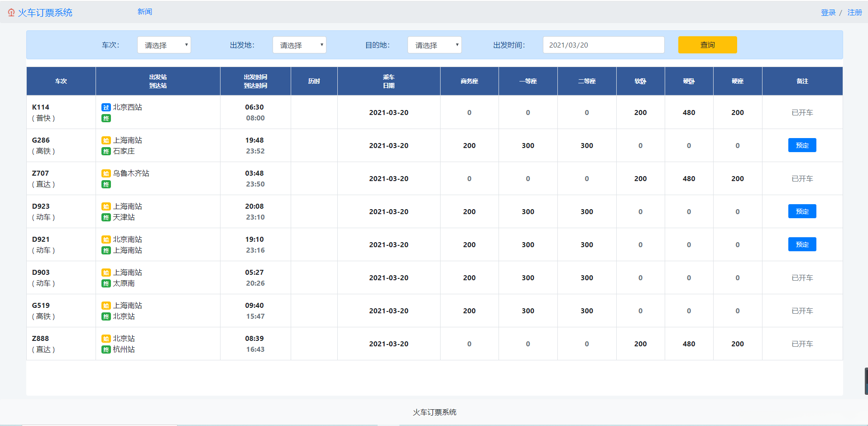Click the train logo icon beside 火车订票系统
868x426 pixels.
(x=11, y=13)
